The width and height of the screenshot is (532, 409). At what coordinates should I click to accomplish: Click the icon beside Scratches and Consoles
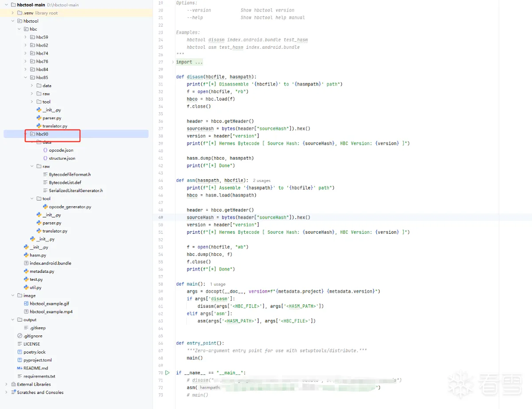tap(13, 392)
